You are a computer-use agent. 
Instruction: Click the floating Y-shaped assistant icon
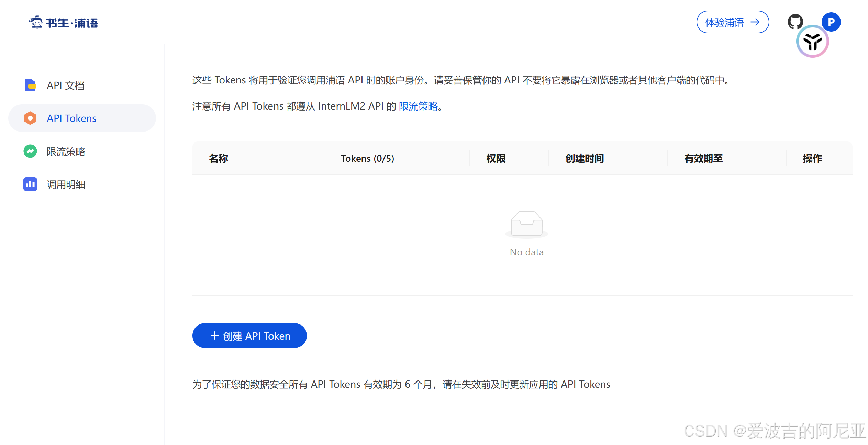click(812, 42)
